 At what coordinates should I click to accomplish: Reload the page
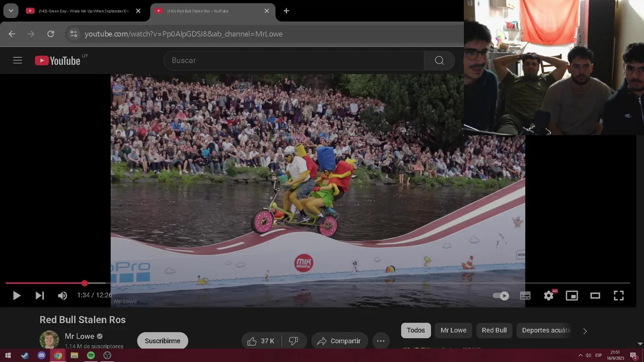(x=51, y=34)
